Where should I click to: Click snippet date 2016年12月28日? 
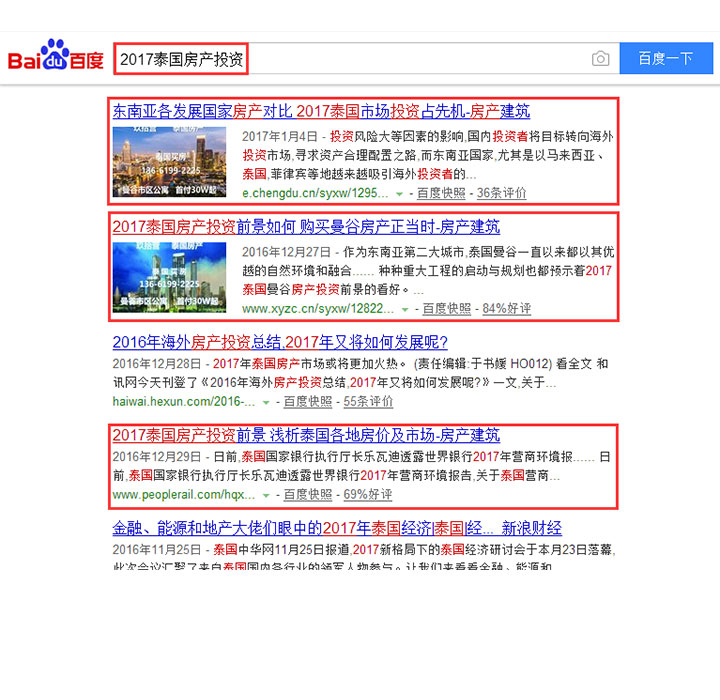point(157,364)
